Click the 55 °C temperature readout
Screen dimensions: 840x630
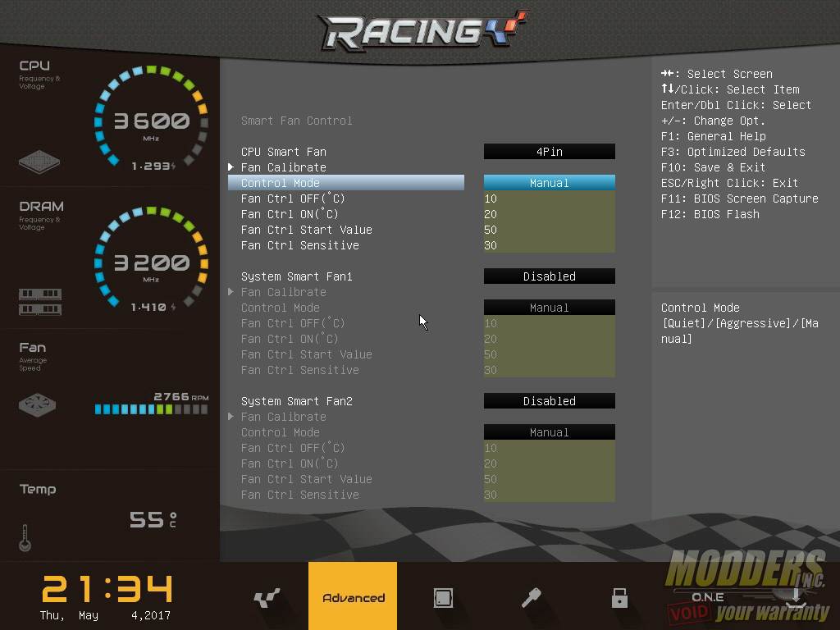(153, 519)
